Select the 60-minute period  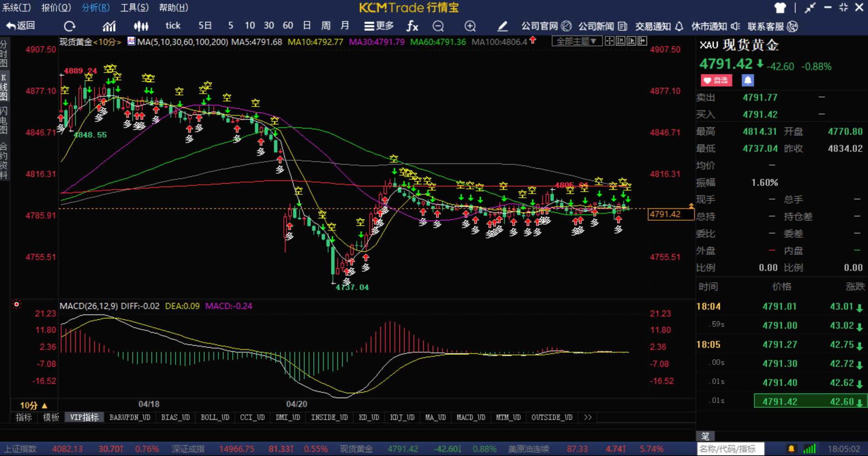(288, 26)
